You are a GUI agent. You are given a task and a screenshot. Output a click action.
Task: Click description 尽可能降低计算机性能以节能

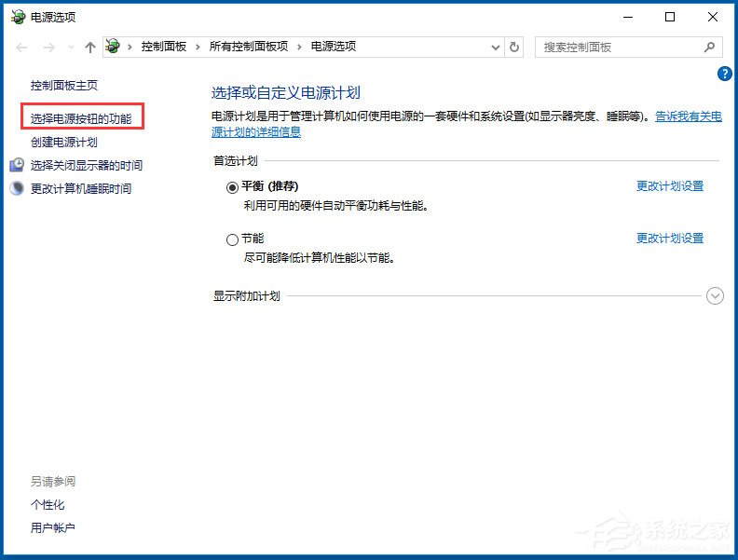pos(319,258)
